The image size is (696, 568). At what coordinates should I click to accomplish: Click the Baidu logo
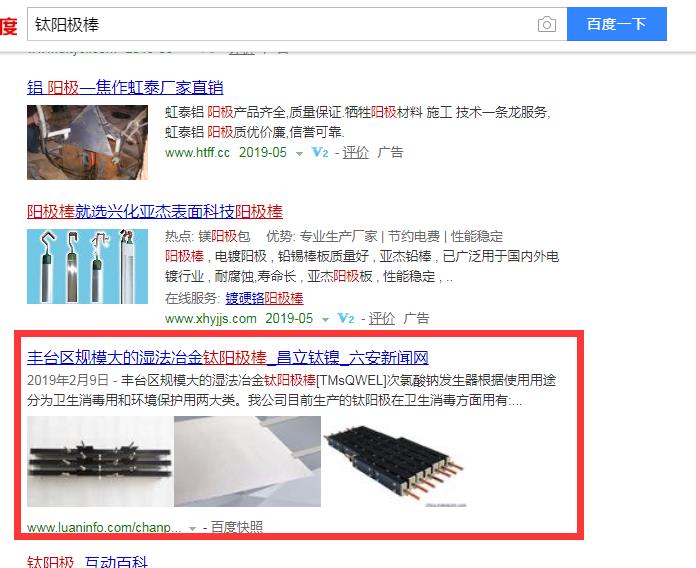8,26
